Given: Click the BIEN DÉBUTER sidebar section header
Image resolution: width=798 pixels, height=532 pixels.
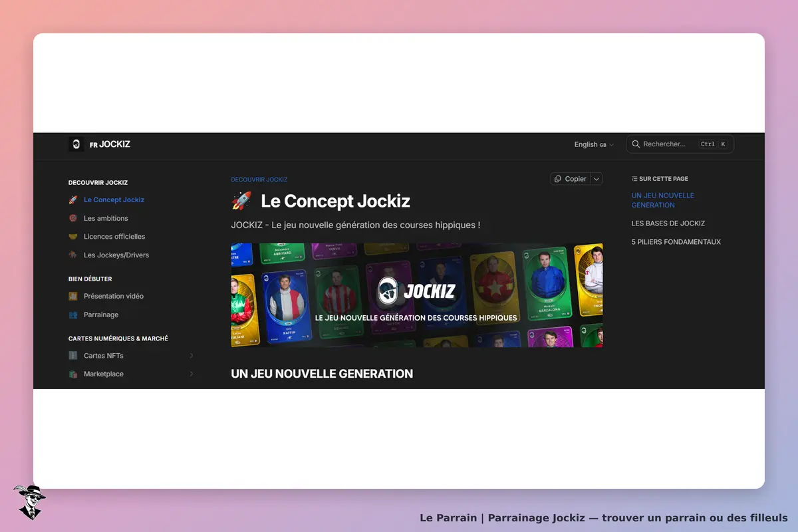Looking at the screenshot, I should (90, 279).
